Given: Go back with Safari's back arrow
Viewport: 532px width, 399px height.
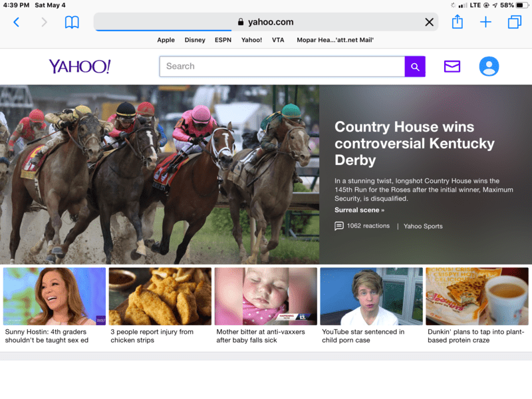Looking at the screenshot, I should [16, 22].
